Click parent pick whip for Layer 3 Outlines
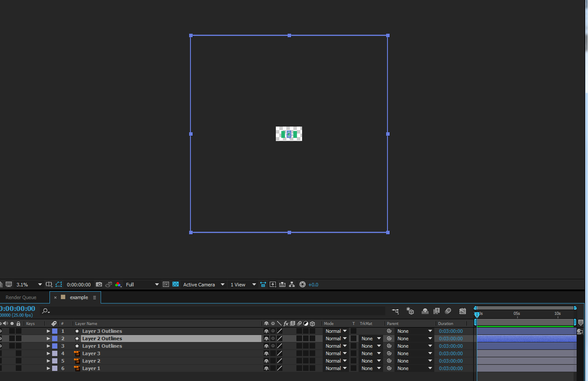 pyautogui.click(x=389, y=331)
